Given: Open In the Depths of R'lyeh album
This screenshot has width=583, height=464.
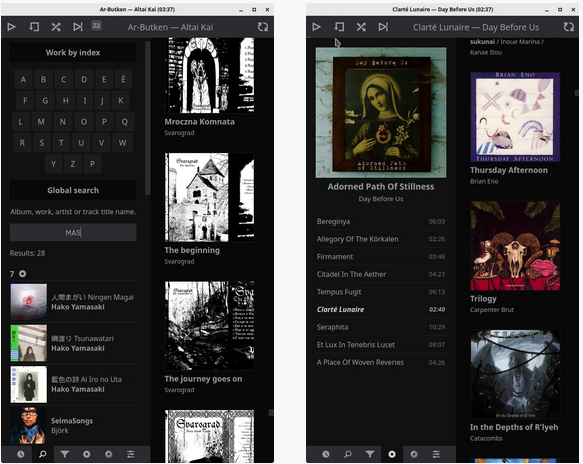Looking at the screenshot, I should 515,374.
